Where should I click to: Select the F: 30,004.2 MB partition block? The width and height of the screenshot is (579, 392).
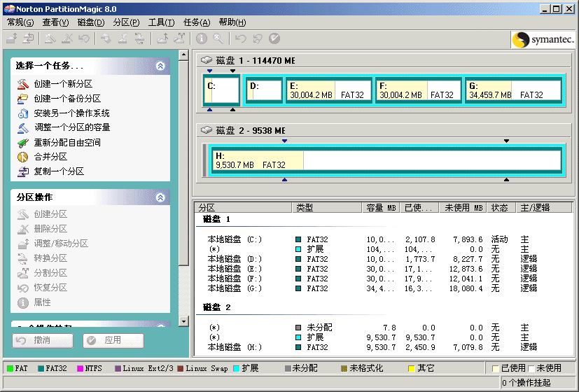click(419, 91)
